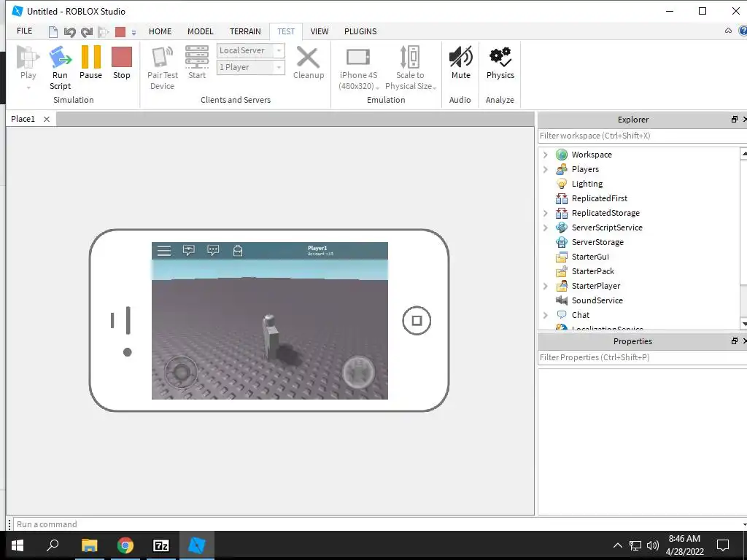Click the Start server icon
Image resolution: width=747 pixels, height=560 pixels.
tap(197, 57)
